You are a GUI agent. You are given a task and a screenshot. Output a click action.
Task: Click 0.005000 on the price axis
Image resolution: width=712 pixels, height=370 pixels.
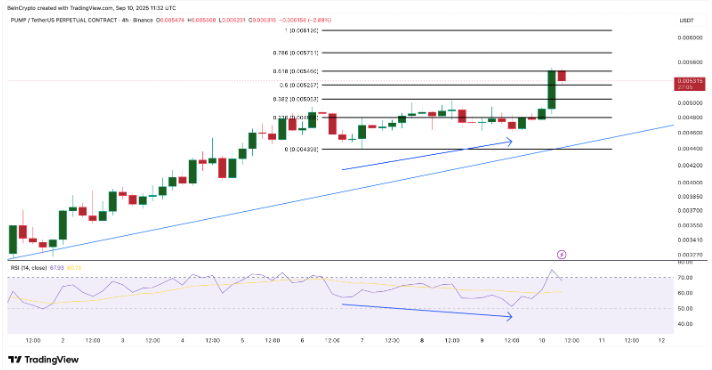point(690,104)
